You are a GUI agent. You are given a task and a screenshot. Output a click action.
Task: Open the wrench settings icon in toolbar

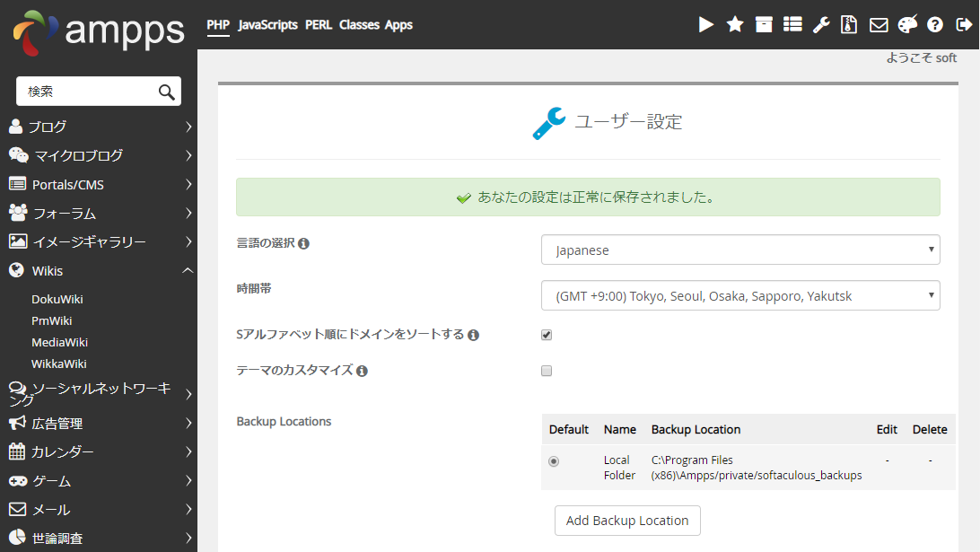click(x=821, y=25)
